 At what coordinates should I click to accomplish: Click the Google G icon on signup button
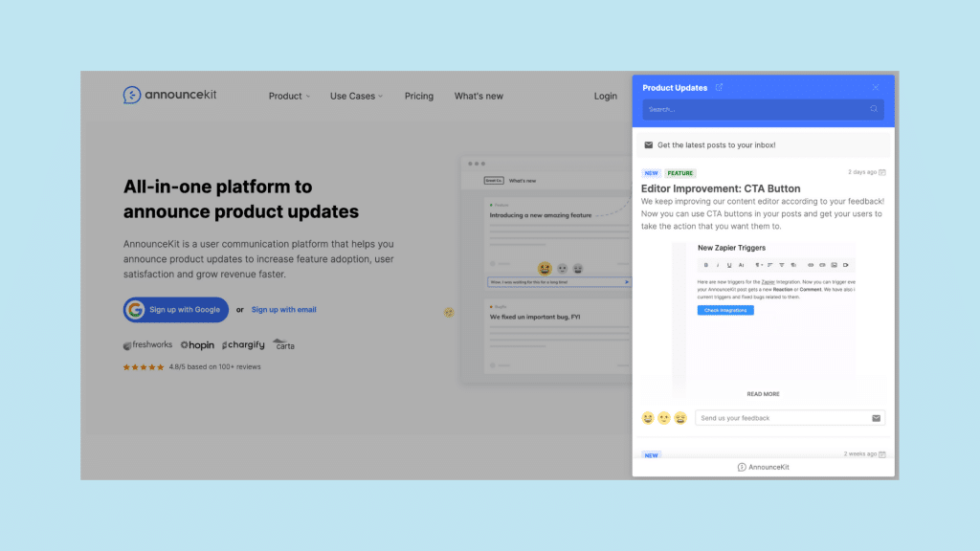tap(135, 310)
